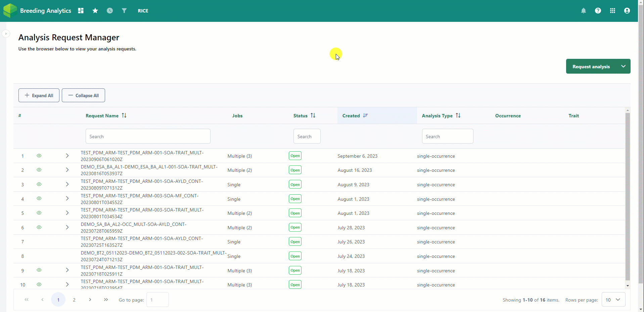Viewport: 644px width, 312px height.
Task: Show details eye for DEMO_SA_BA_AL2 request
Action: click(39, 227)
